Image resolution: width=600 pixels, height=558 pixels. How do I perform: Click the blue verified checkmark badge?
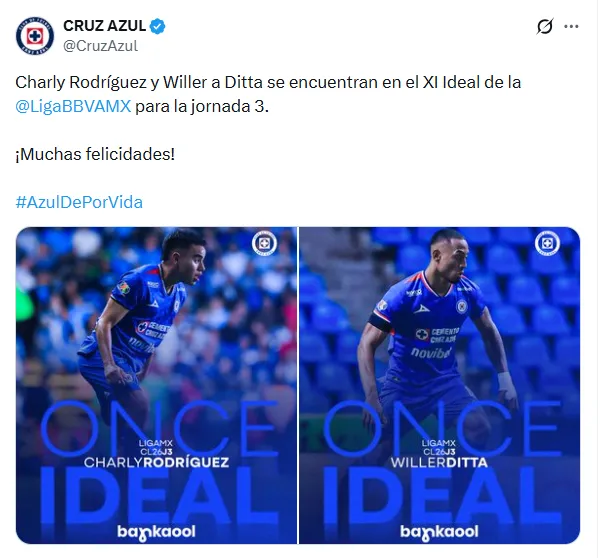pyautogui.click(x=157, y=26)
